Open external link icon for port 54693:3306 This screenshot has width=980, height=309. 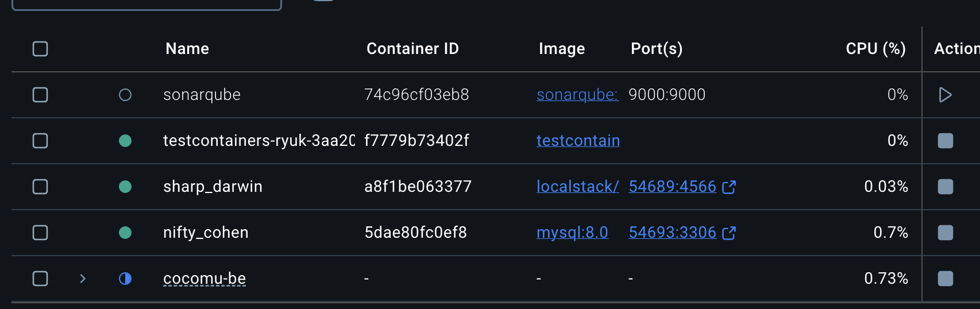tap(729, 233)
